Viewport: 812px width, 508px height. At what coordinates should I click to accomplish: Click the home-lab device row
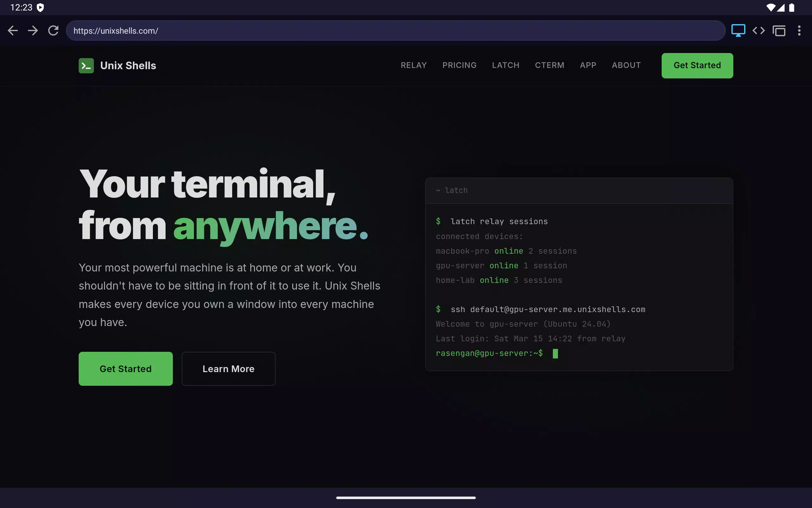(499, 280)
